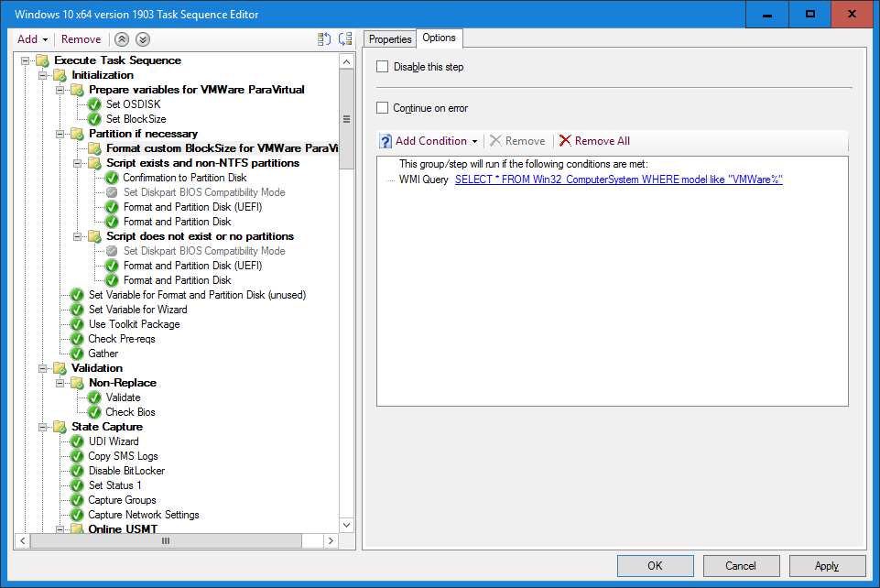Select Set Variable for Format and Partition Disk (unused)
The image size is (880, 588).
[x=197, y=295]
